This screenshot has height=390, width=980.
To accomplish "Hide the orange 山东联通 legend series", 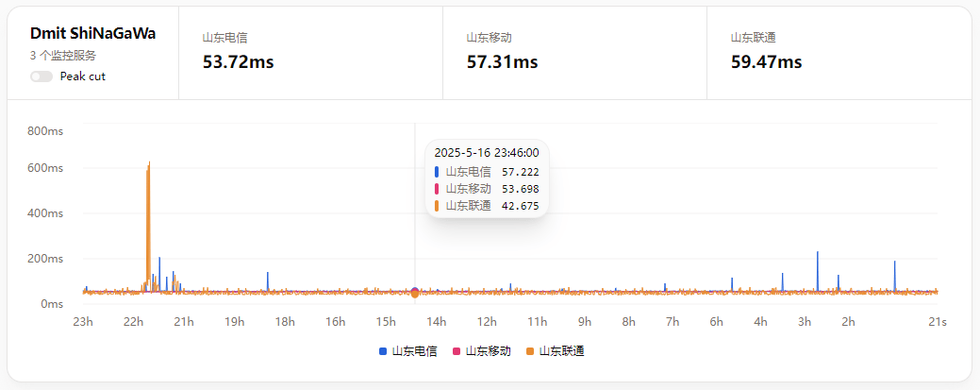I will pyautogui.click(x=556, y=350).
